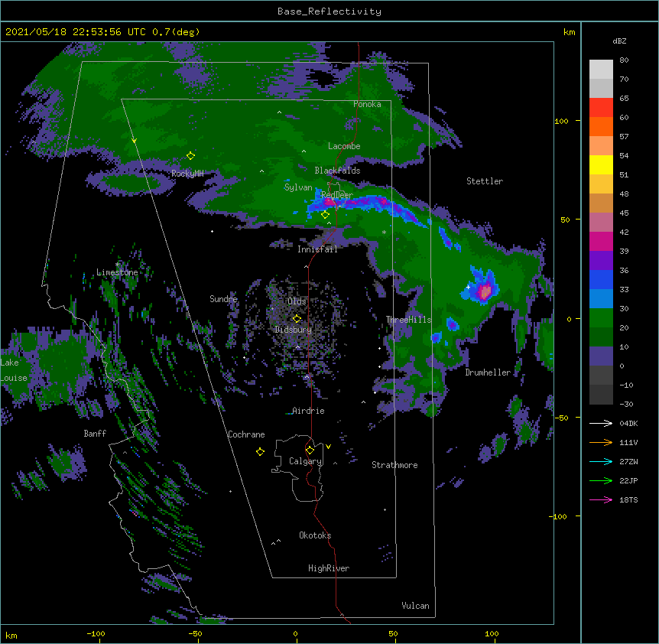
Task: Click the Limestone label
Action: click(x=117, y=272)
